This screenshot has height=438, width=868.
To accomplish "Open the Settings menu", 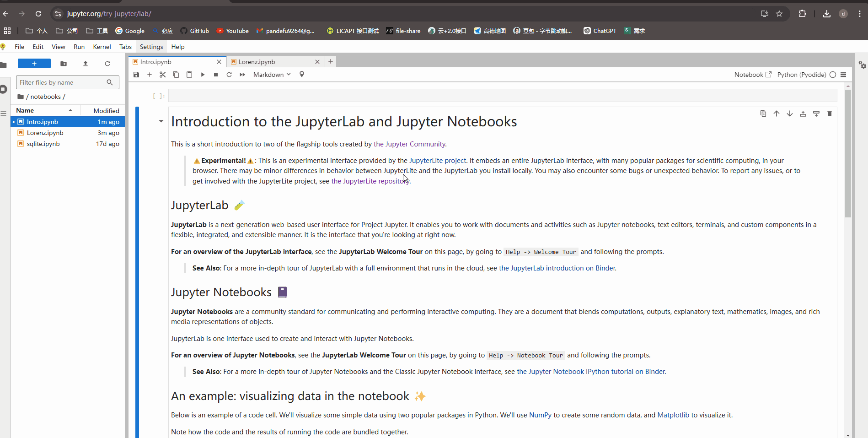I will point(151,47).
